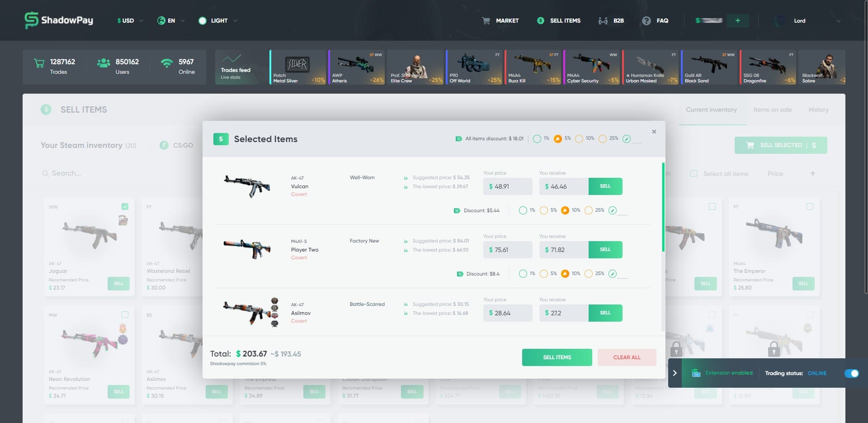This screenshot has height=423, width=868.
Task: Click the B2B handshake icon
Action: [x=603, y=21]
